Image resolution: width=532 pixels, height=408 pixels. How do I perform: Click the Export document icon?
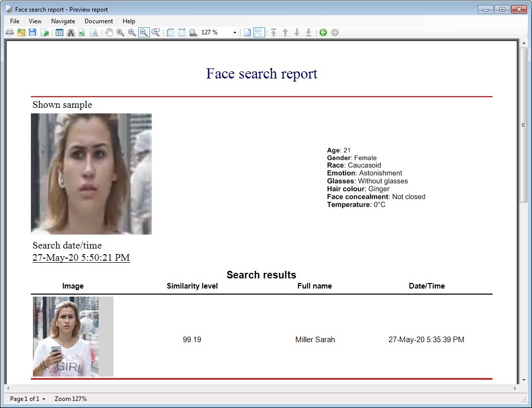45,32
